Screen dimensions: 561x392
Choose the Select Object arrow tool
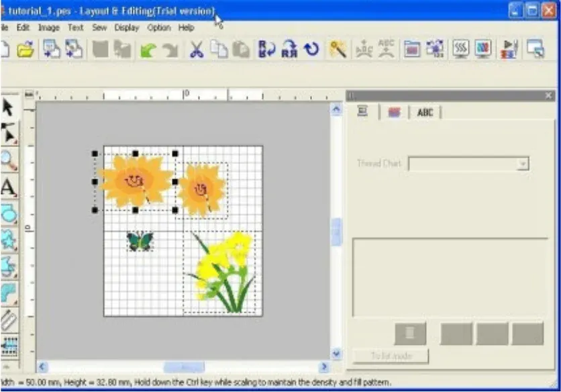[9, 108]
